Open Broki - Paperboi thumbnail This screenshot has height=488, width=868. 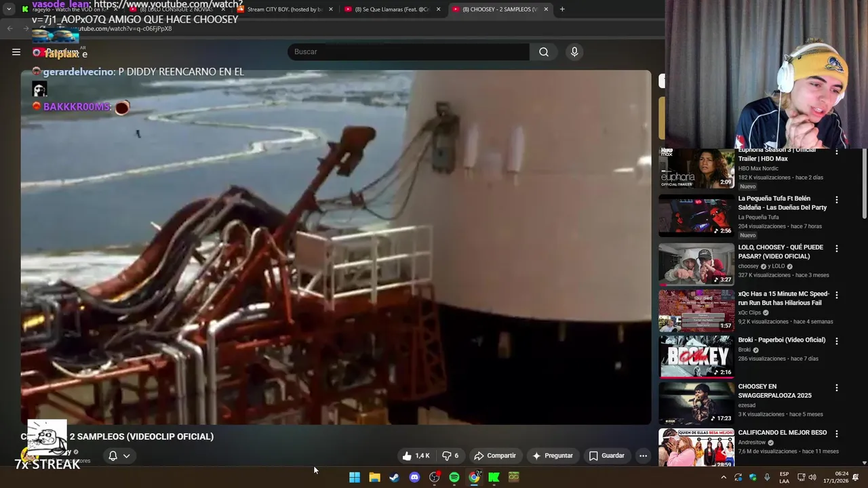(x=696, y=357)
